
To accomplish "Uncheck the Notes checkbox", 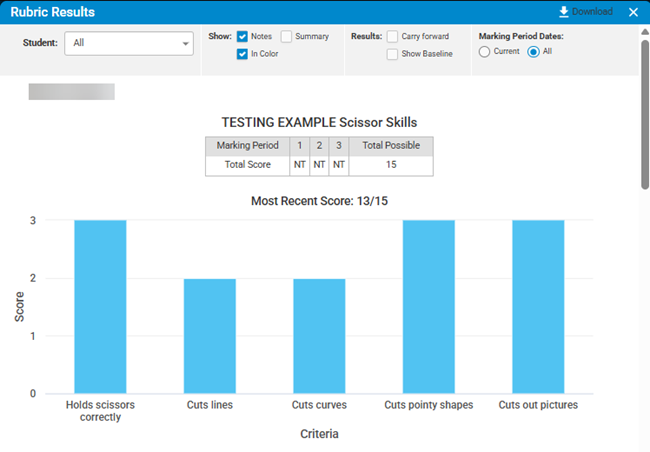I will (x=243, y=37).
